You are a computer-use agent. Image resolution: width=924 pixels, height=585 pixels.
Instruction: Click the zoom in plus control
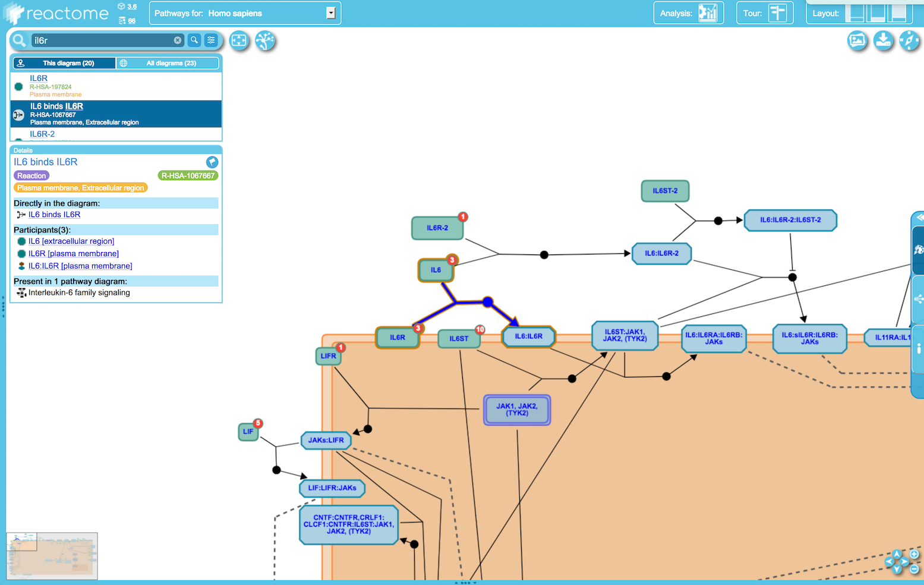click(914, 554)
